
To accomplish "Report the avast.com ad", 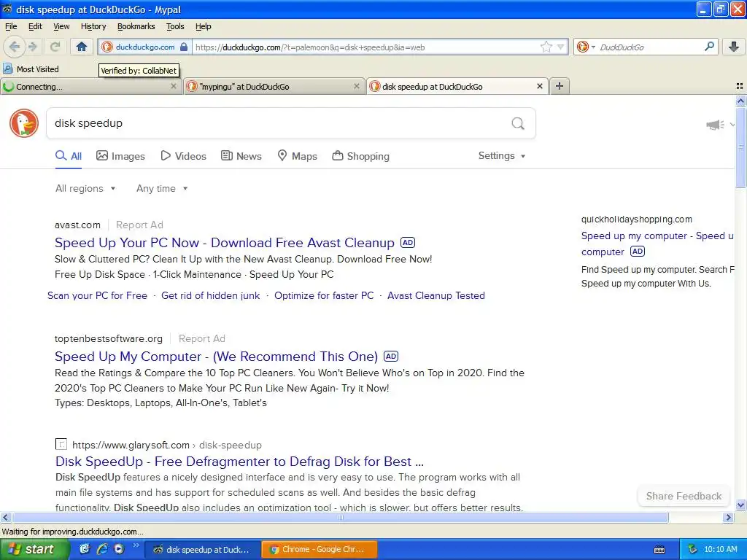I will [x=139, y=225].
